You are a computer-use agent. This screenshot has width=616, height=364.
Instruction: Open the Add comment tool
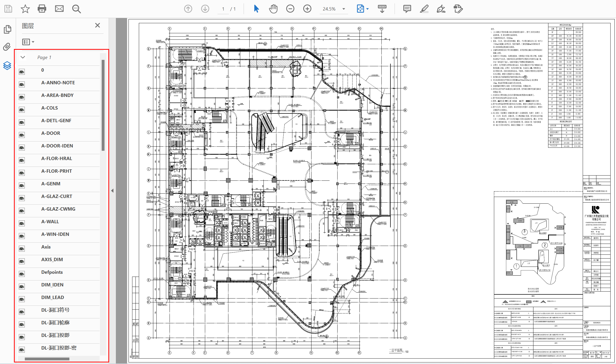pos(407,9)
